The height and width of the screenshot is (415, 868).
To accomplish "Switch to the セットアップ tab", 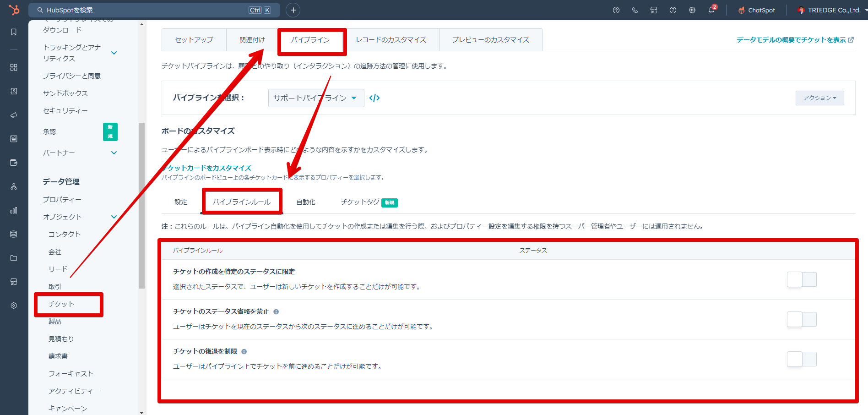I will pos(194,40).
